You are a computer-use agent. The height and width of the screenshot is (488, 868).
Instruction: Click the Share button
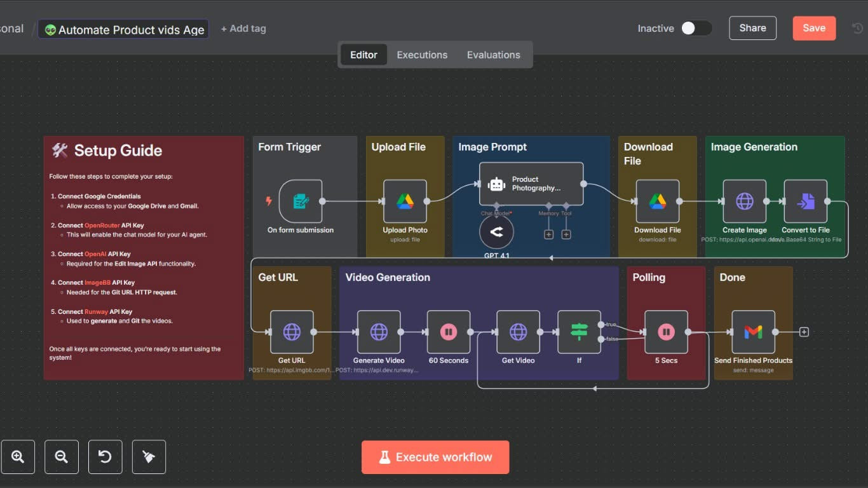tap(752, 28)
